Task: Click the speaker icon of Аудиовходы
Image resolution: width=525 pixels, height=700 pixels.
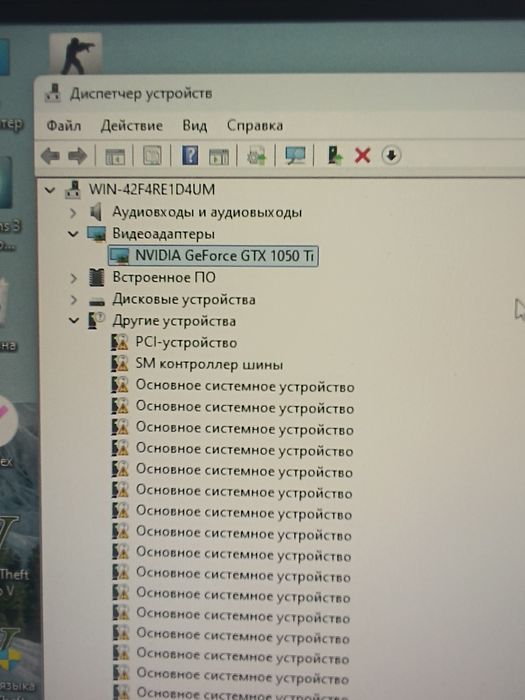Action: click(96, 212)
